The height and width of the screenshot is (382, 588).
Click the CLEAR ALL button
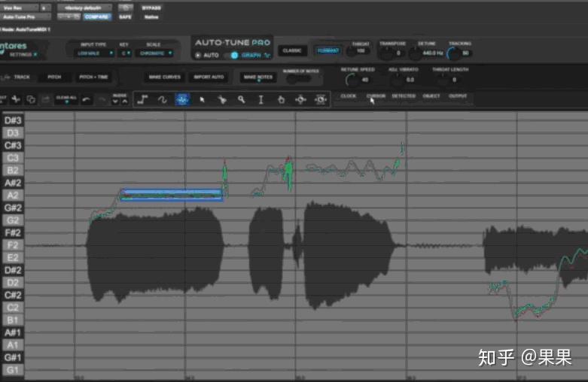click(x=66, y=99)
